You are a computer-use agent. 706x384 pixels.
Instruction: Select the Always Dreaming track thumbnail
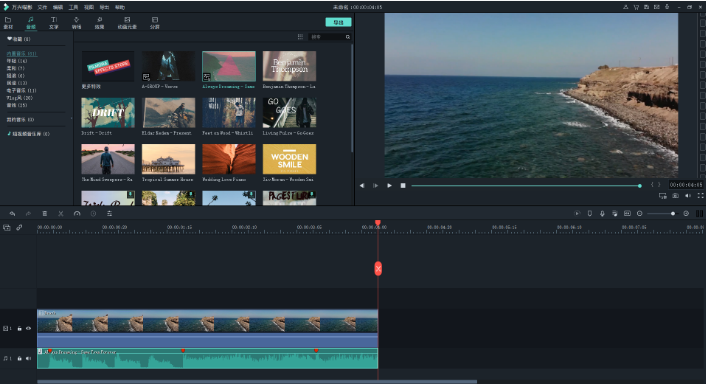click(229, 66)
